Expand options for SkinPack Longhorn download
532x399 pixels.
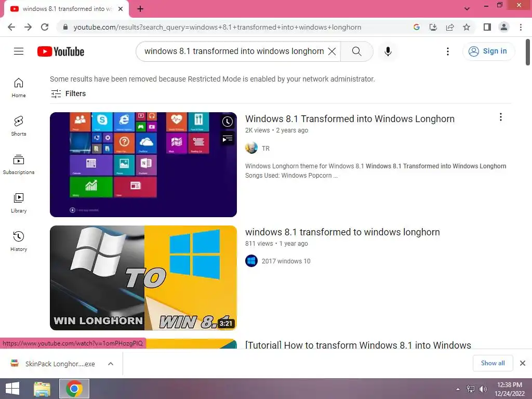click(x=111, y=364)
